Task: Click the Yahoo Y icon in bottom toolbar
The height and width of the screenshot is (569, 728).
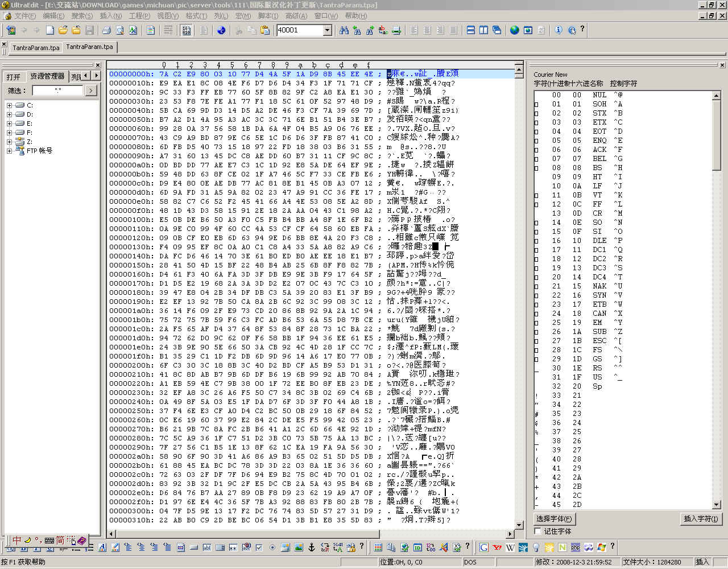Action: point(497,547)
